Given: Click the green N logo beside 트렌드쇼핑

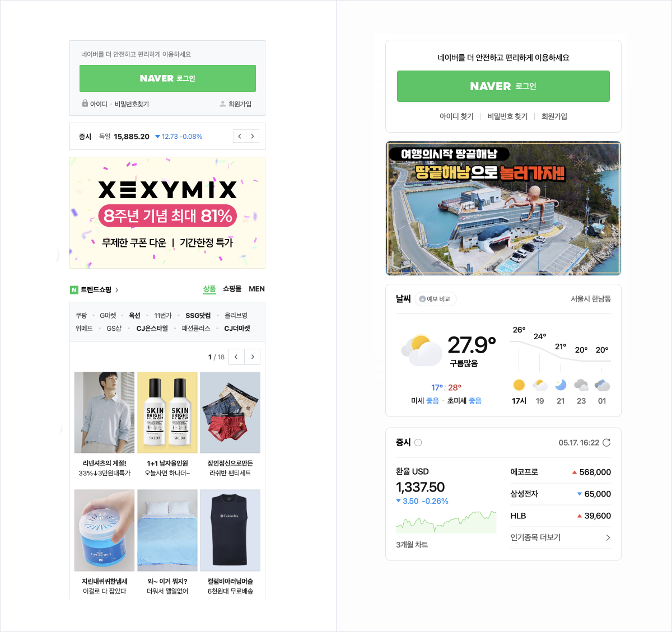Looking at the screenshot, I should tap(74, 290).
